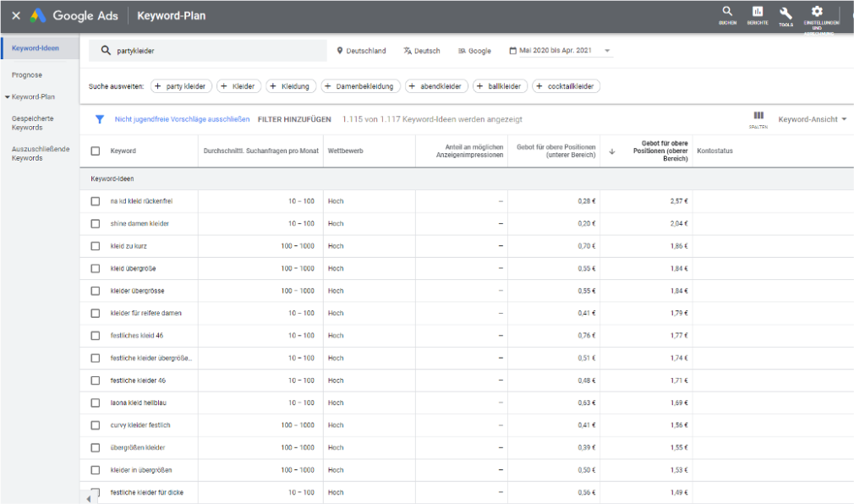Sort by Gebot oberer Bereich header

point(660,151)
